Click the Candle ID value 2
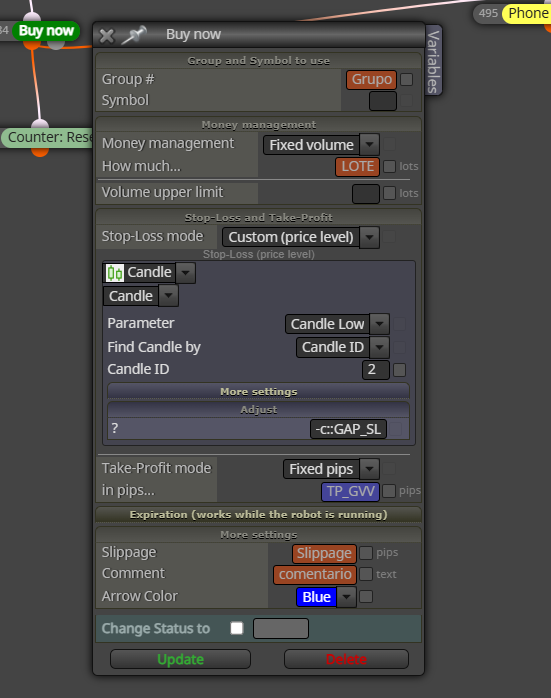551x698 pixels. point(376,369)
